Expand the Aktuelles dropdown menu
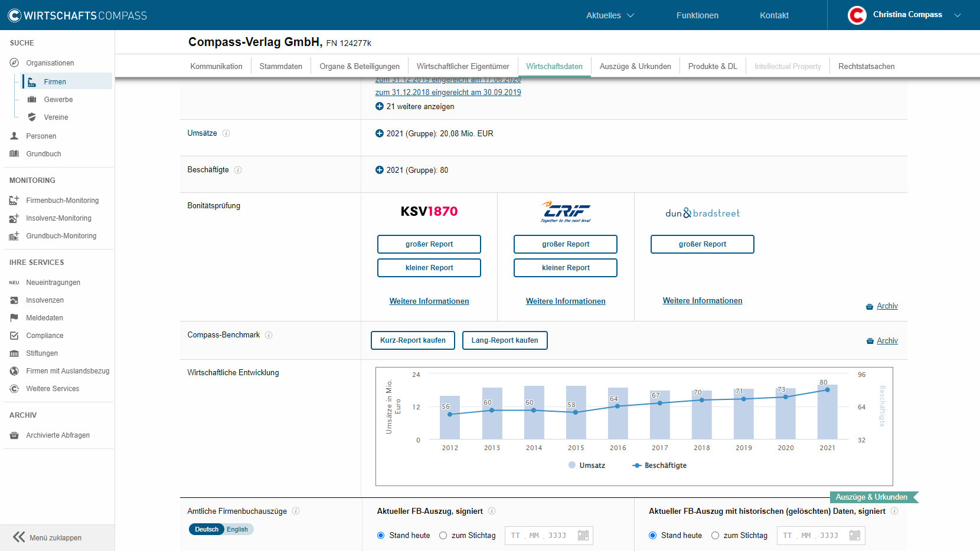 click(609, 15)
